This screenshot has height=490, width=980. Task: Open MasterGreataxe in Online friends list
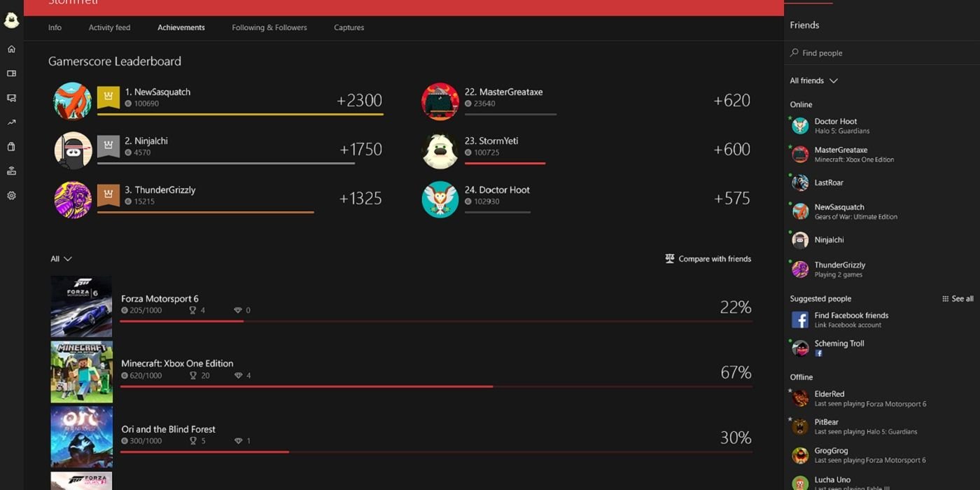[x=882, y=154]
